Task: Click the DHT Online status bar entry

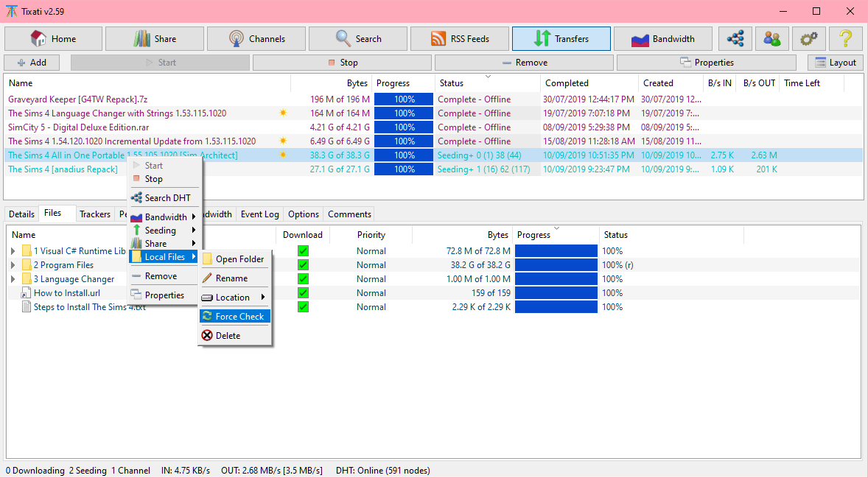Action: coord(382,471)
